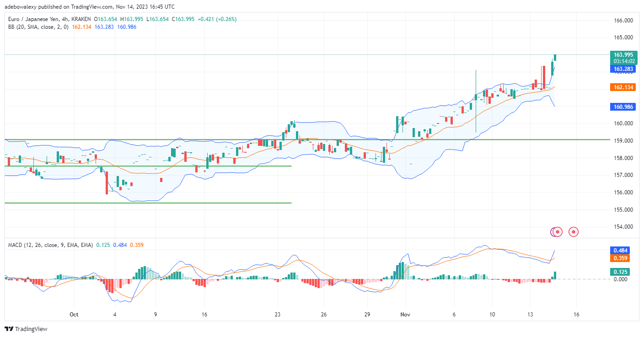Click the countdown timer 03:14:02

click(623, 61)
